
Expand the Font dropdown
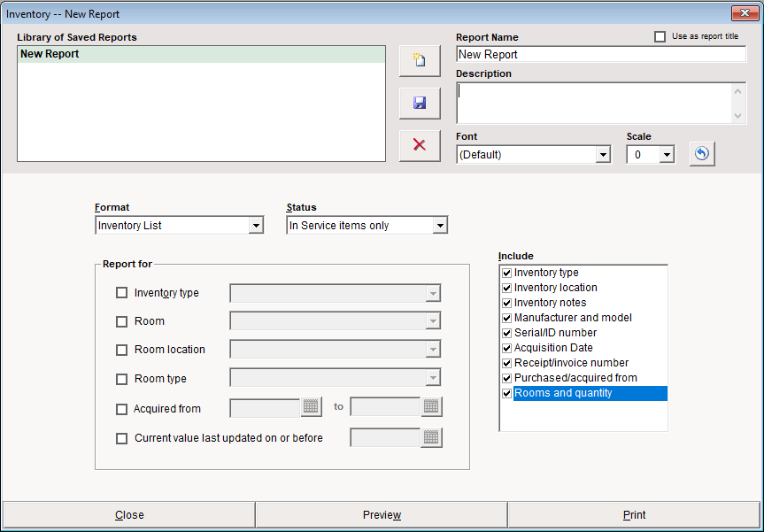click(x=603, y=155)
